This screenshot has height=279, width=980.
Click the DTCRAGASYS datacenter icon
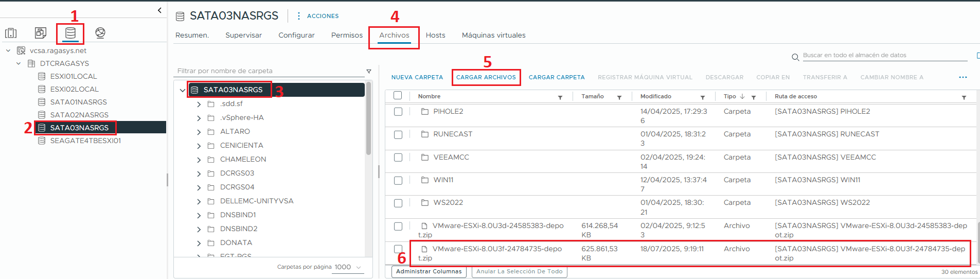pos(31,63)
